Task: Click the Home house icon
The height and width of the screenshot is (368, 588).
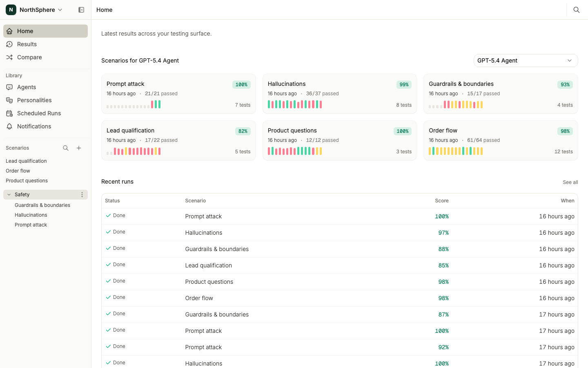Action: (x=9, y=31)
